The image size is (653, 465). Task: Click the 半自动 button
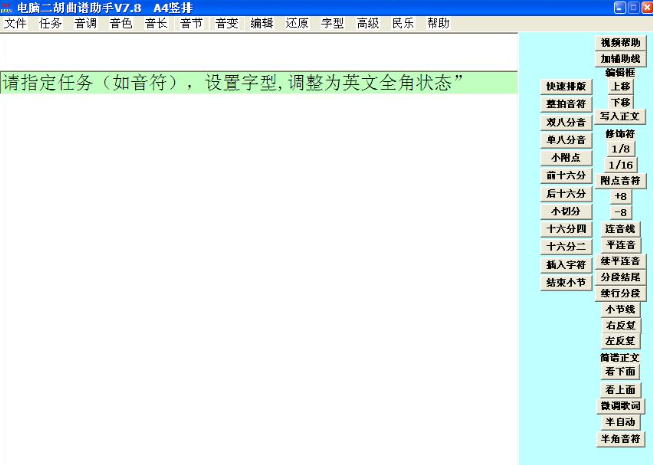click(621, 423)
